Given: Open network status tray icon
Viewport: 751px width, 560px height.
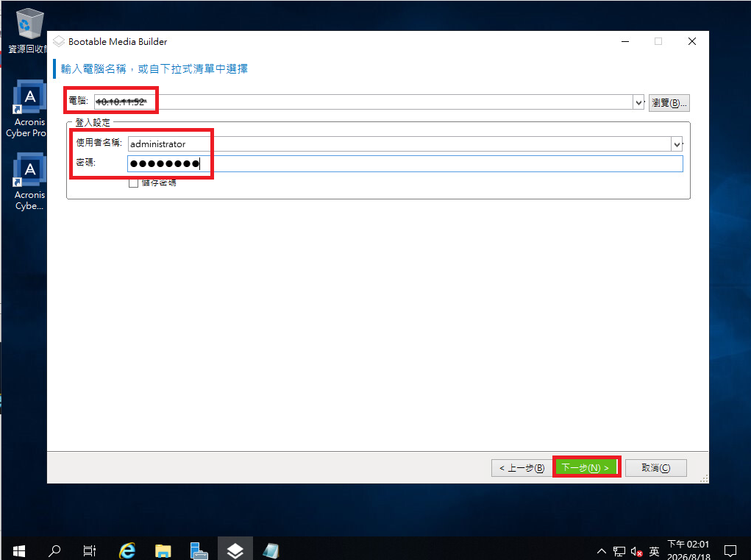Looking at the screenshot, I should (x=619, y=551).
